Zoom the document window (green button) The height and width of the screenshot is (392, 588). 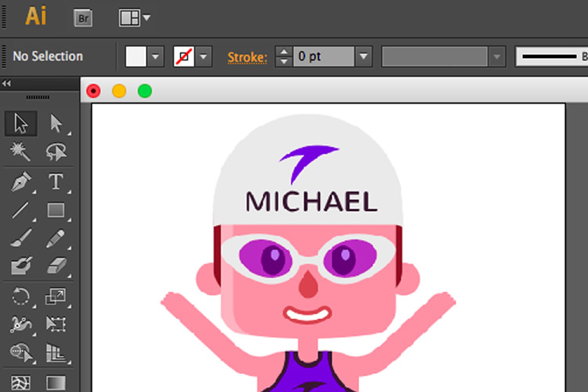[145, 91]
